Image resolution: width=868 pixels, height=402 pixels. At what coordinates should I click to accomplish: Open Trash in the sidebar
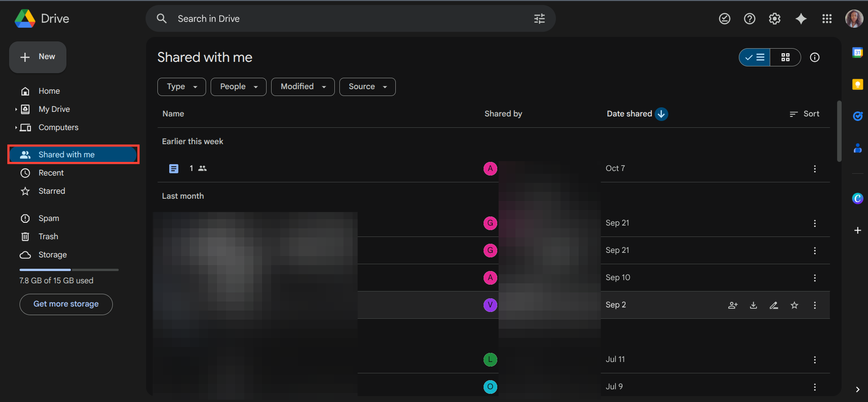48,236
